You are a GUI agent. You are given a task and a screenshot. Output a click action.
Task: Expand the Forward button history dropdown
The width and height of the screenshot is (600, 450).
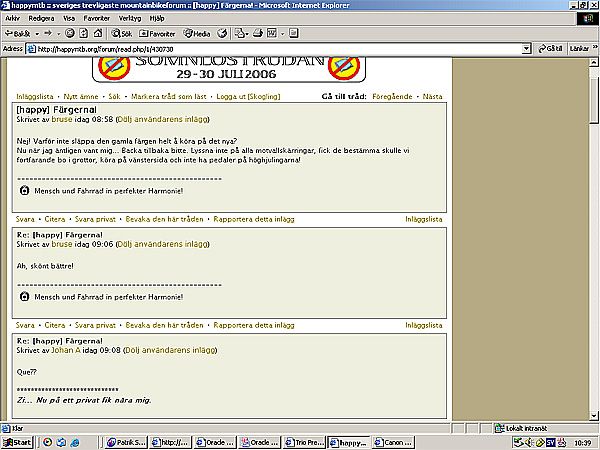pyautogui.click(x=59, y=34)
